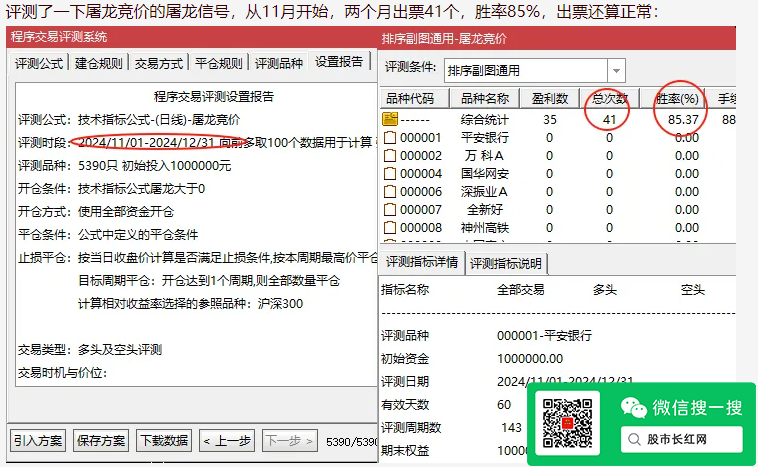Click the 多头 column label
758x467 pixels.
605,290
